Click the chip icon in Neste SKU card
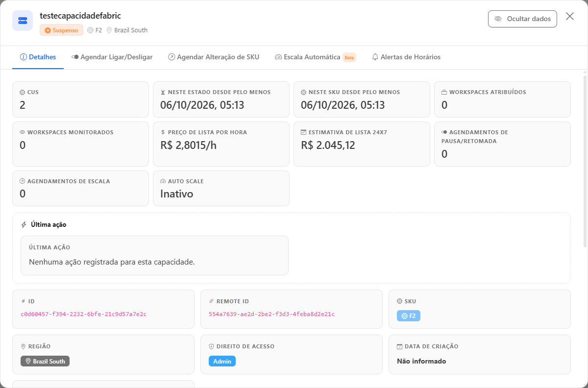Screen dimensions: 588x388 [x=303, y=92]
